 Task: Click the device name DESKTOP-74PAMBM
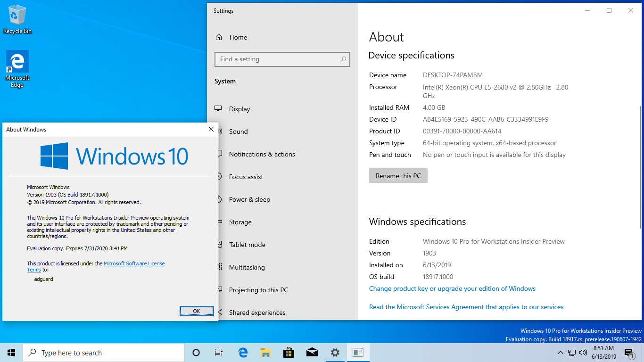pos(453,75)
